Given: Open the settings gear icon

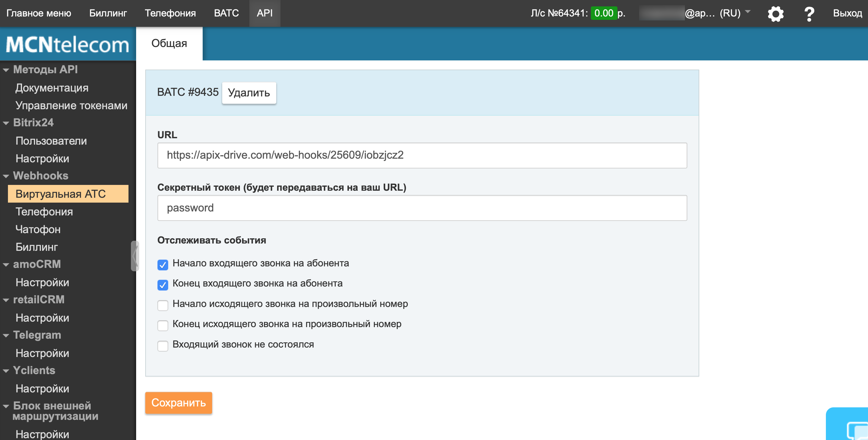Looking at the screenshot, I should coord(775,14).
